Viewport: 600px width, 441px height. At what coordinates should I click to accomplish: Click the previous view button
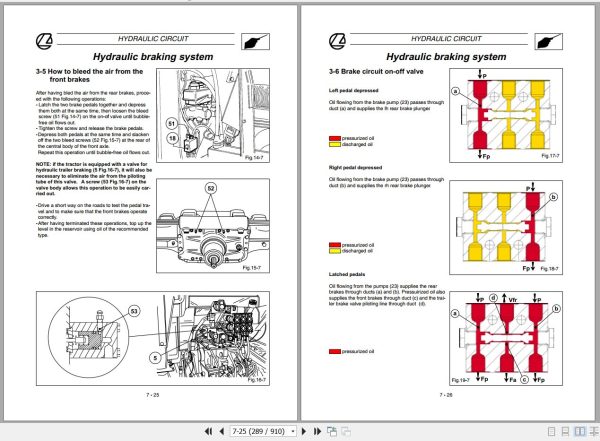pos(332,431)
